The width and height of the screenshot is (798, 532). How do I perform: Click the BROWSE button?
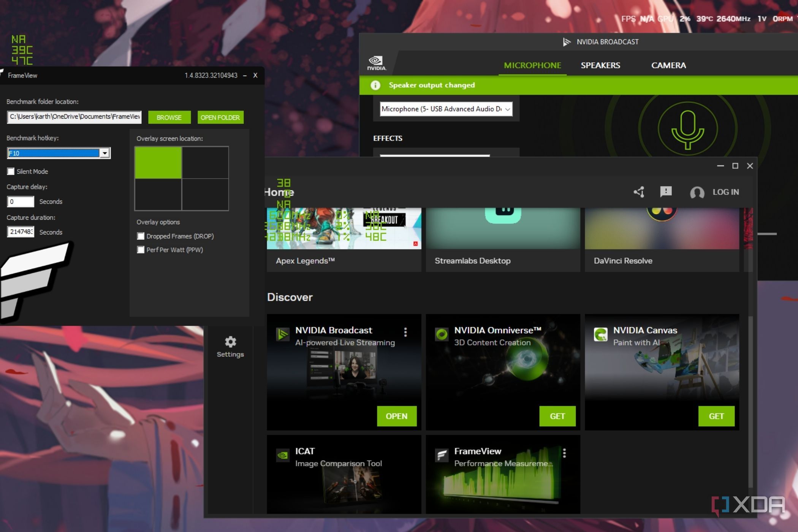169,117
